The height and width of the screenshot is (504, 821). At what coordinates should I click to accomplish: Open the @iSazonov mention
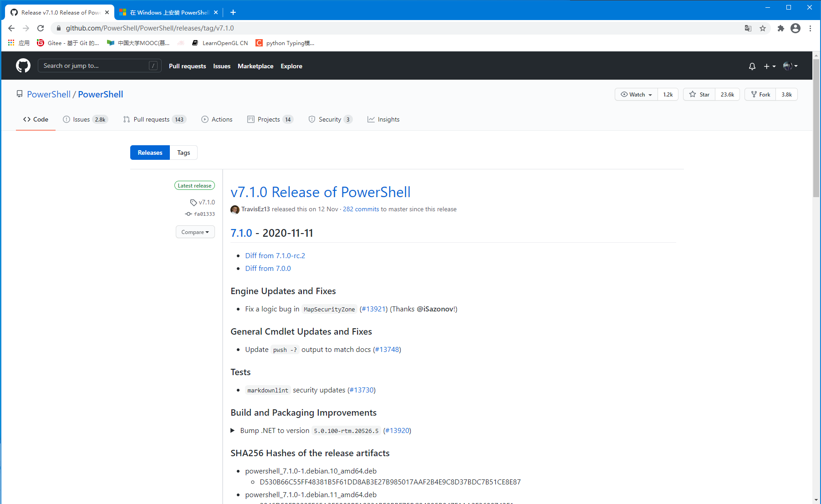click(x=436, y=309)
